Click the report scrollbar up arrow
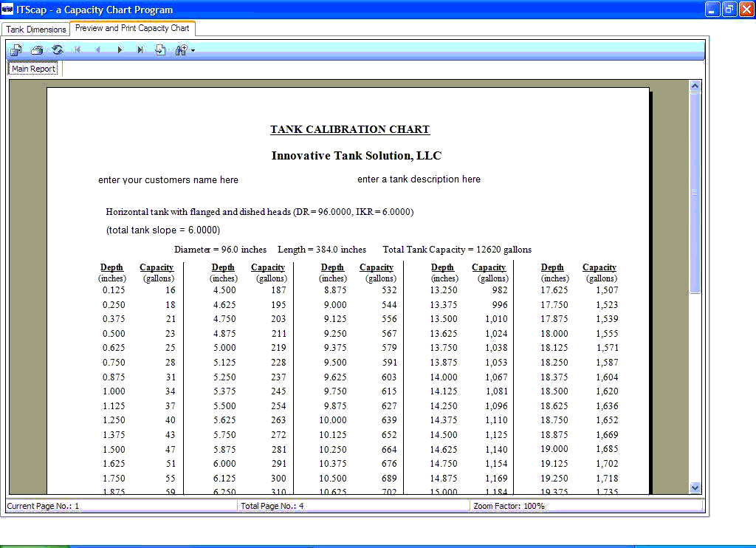The height and width of the screenshot is (548, 756). tap(695, 86)
